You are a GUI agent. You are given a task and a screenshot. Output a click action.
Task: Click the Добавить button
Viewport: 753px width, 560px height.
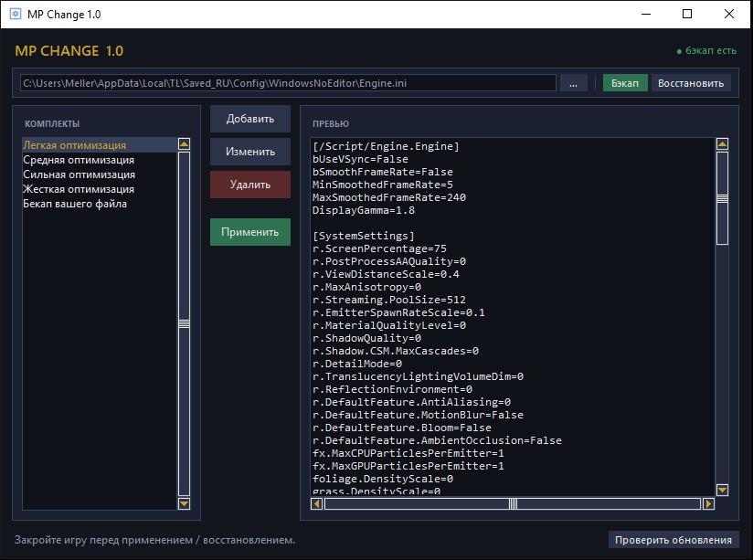pyautogui.click(x=250, y=119)
